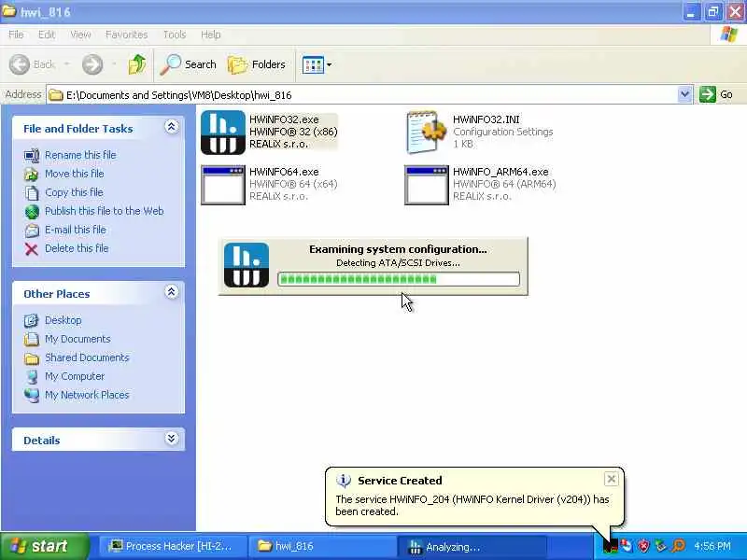Click Move this file
This screenshot has height=560, width=747.
tap(75, 174)
